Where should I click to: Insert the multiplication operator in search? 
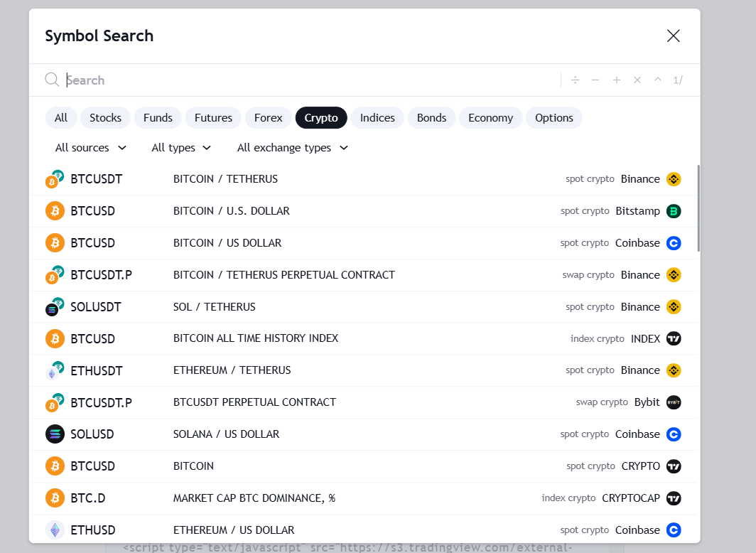click(x=637, y=80)
